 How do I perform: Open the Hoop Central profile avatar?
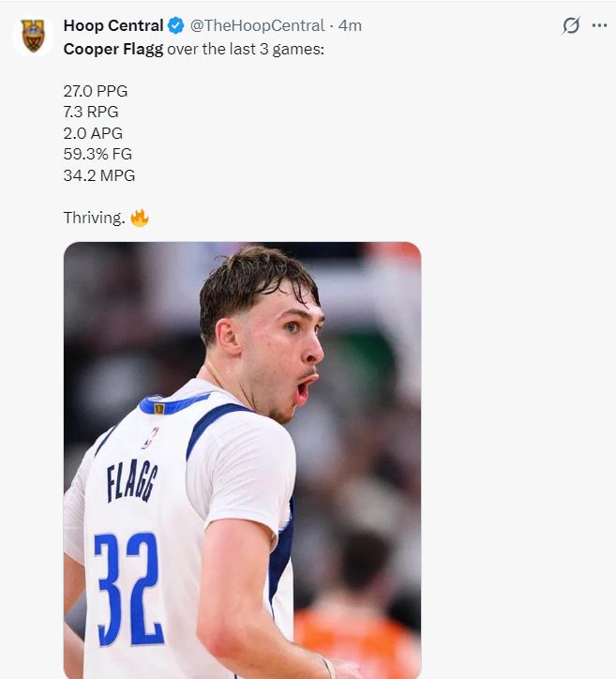coord(34,36)
